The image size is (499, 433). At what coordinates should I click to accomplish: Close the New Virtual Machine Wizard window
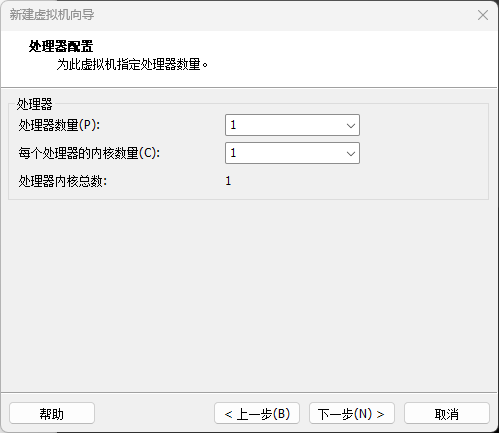tap(483, 15)
